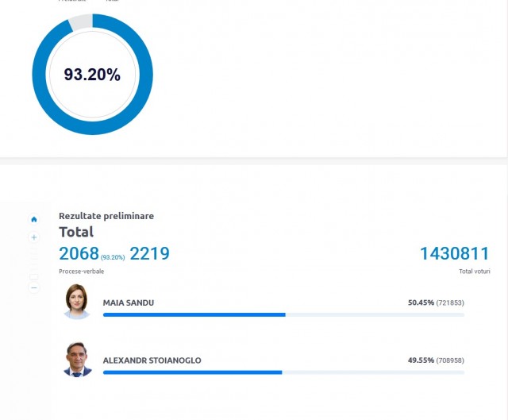Click the 1430811 total votes number
Screen dimensions: 508x420
click(455, 253)
